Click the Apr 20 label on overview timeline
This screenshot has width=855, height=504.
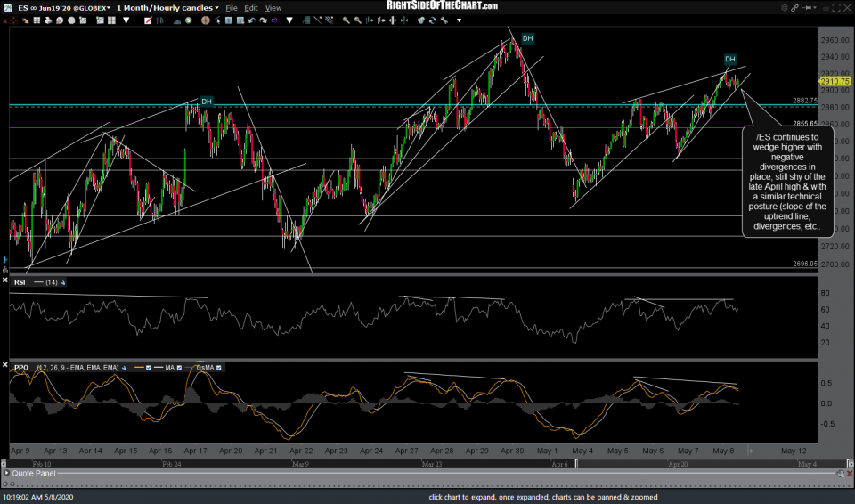[x=678, y=464]
